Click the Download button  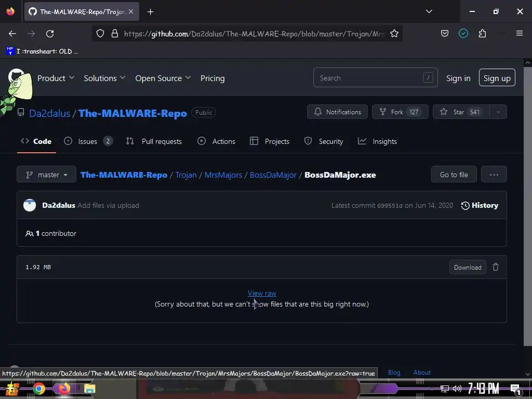tap(468, 267)
